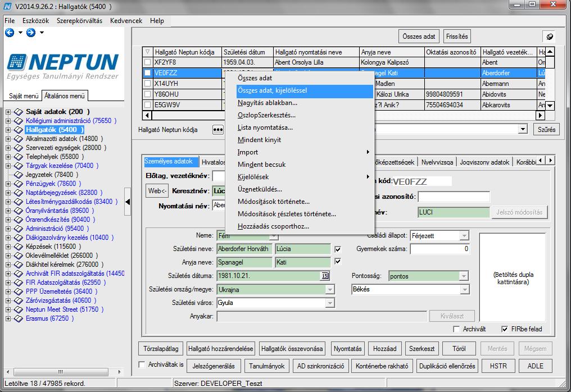Expand the Saját adatok tree node

[x=8, y=112]
